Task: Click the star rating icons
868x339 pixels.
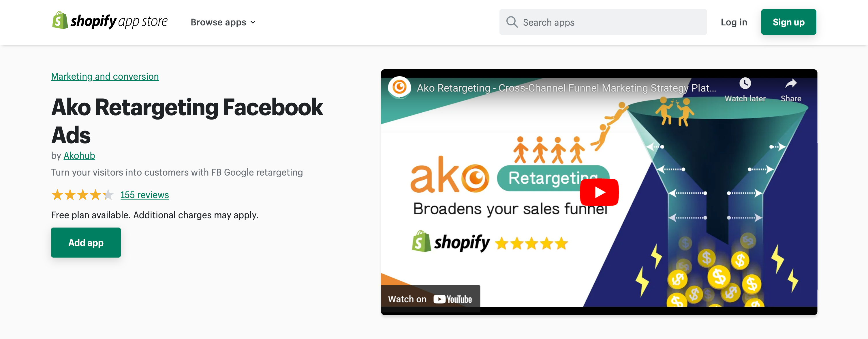Action: coord(82,195)
